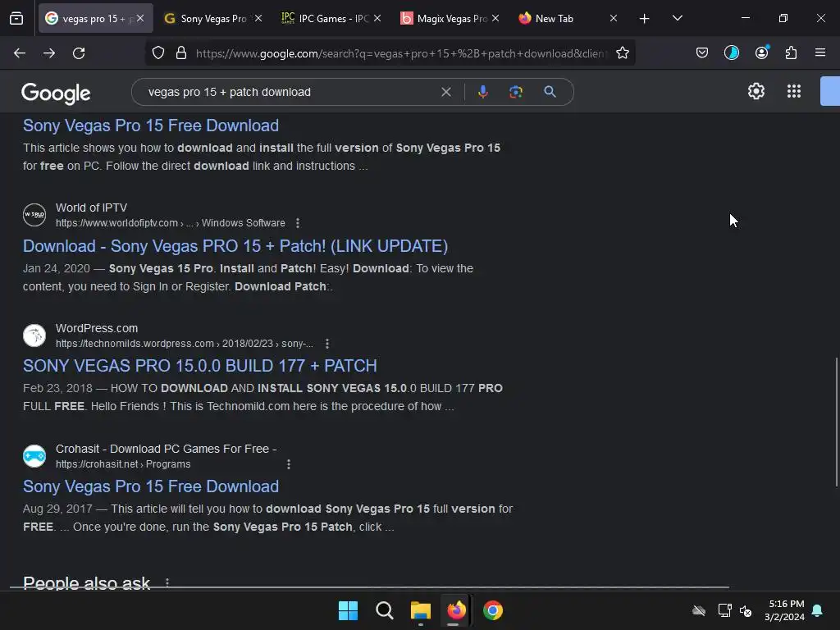
Task: Open the Windows Start menu
Action: coord(348,610)
